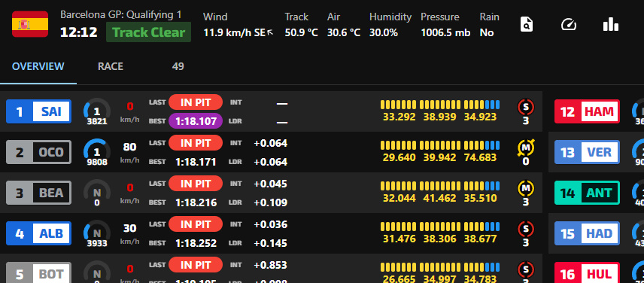Click the session clock 12:12
This screenshot has height=283, width=644.
coord(78,32)
